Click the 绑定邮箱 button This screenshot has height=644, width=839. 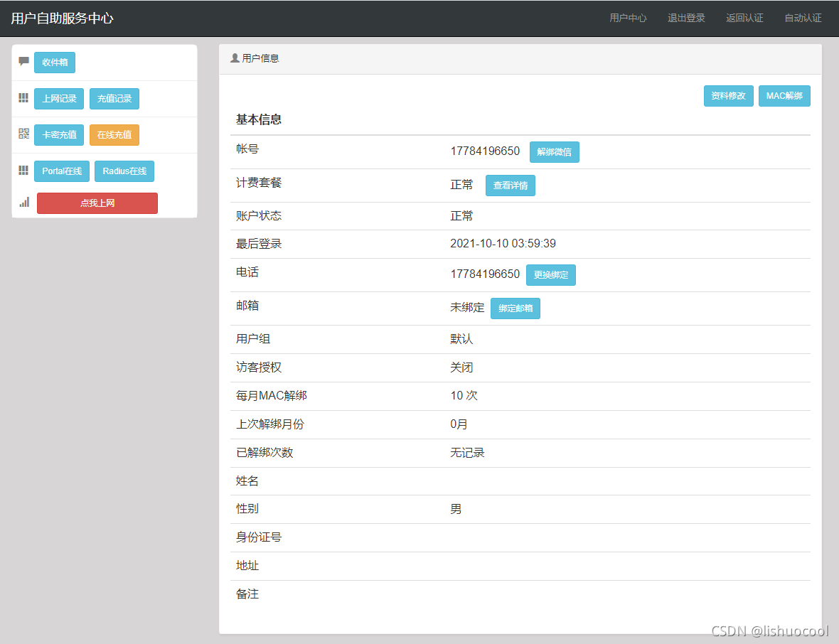pyautogui.click(x=515, y=308)
